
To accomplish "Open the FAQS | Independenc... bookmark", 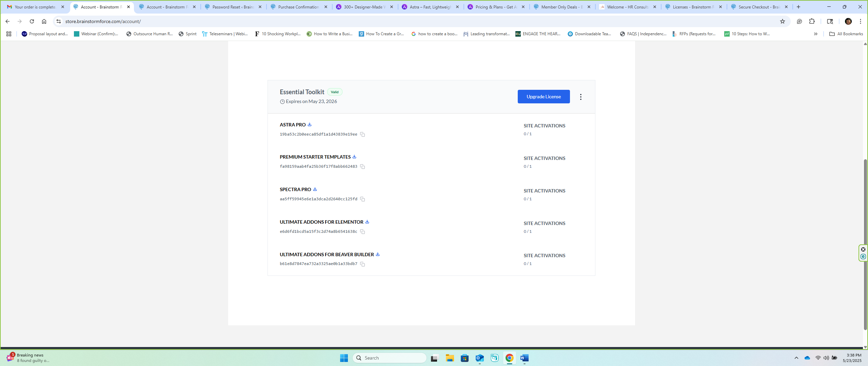I will point(643,34).
